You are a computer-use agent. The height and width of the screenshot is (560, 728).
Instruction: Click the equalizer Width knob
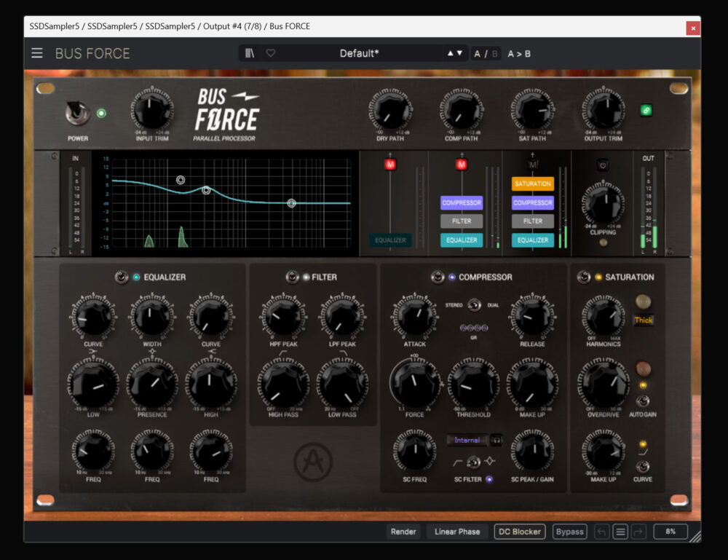point(152,317)
